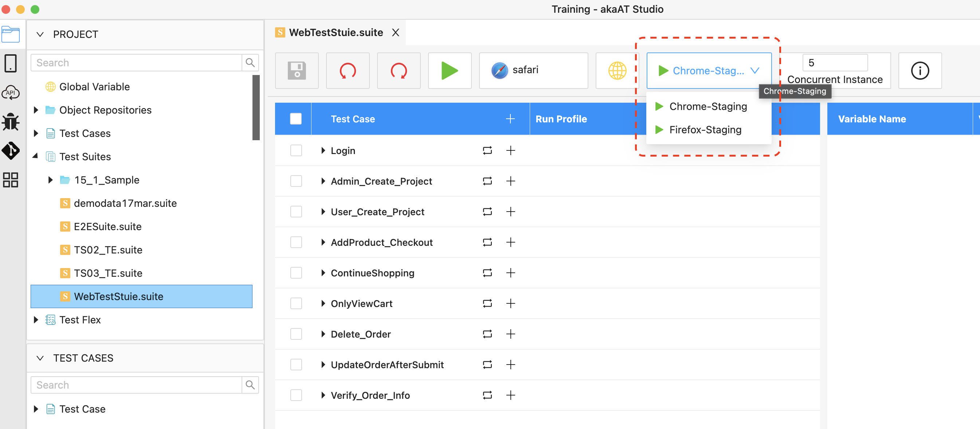This screenshot has height=429, width=980.
Task: Open the globe variable toolbar icon
Action: tap(617, 71)
